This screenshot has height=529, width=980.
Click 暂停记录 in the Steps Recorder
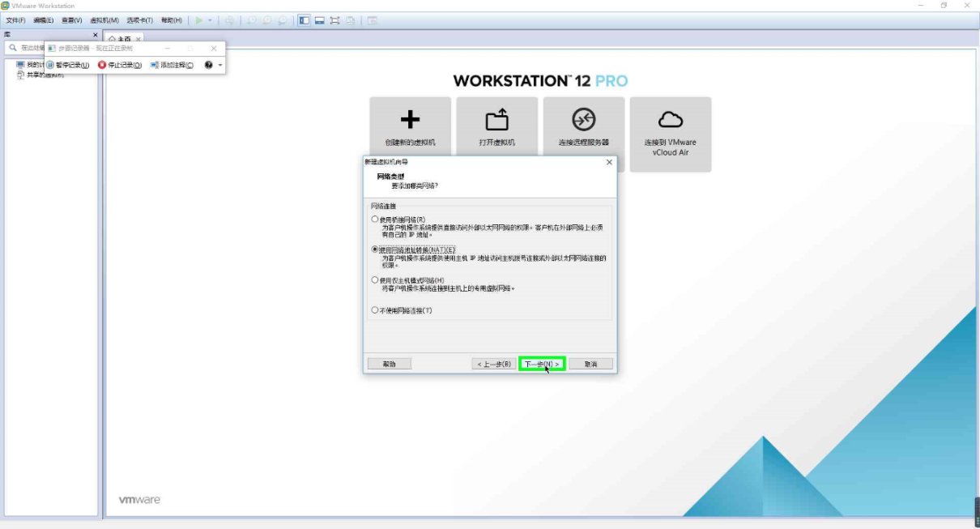point(67,65)
